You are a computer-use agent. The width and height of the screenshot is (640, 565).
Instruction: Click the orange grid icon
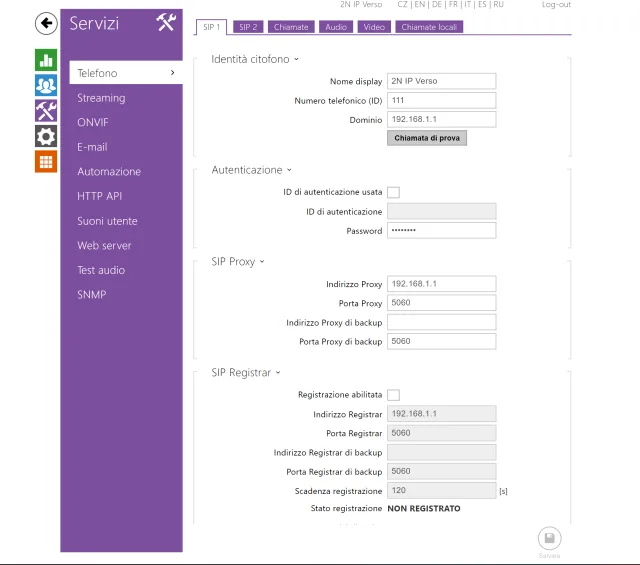click(46, 161)
